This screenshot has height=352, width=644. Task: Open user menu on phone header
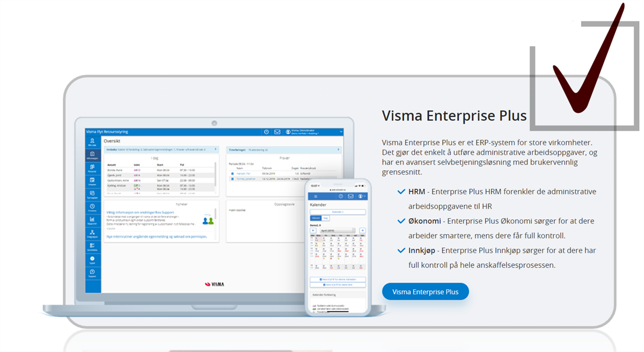click(x=362, y=196)
